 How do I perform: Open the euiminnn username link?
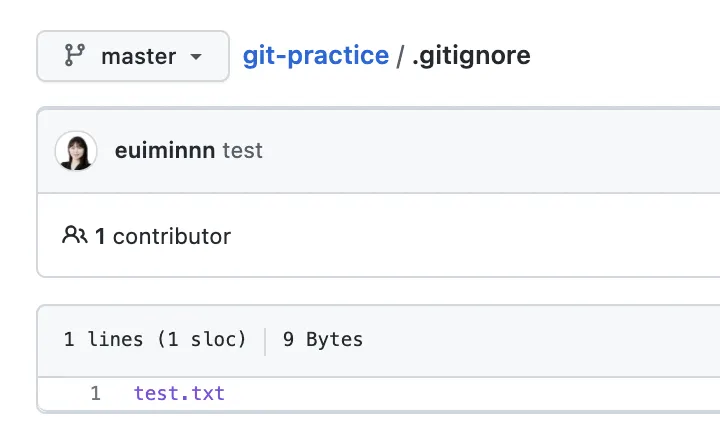click(165, 151)
